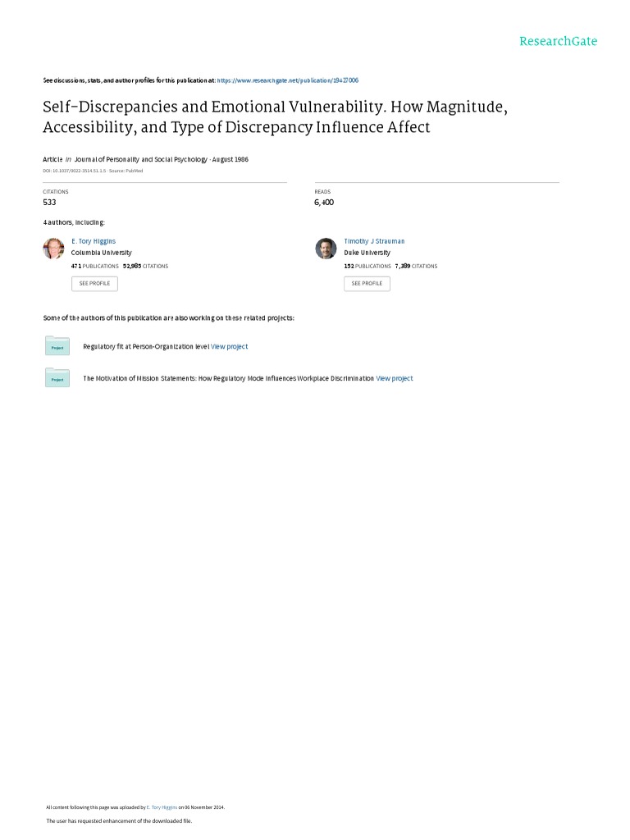Image resolution: width=630 pixels, height=840 pixels.
Task: Click Timothy J Strauman profile photo
Action: (326, 249)
